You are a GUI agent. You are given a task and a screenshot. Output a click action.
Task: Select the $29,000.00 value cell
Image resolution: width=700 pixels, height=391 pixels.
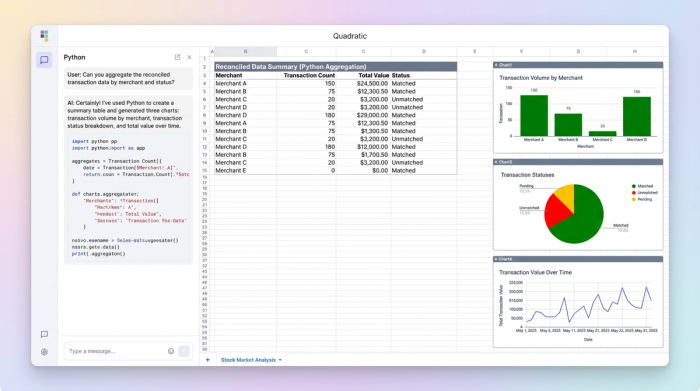pos(363,115)
